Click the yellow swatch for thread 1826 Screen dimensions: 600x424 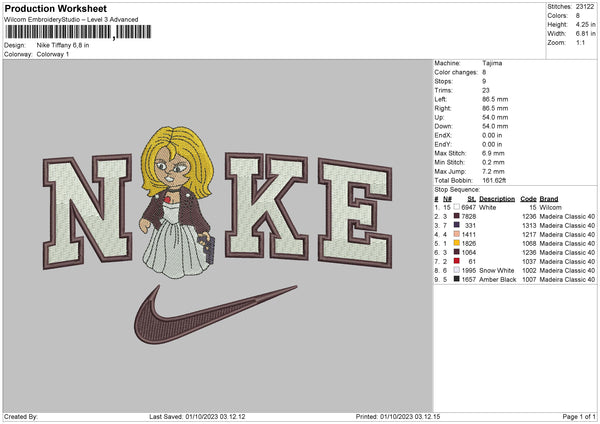[x=457, y=243]
